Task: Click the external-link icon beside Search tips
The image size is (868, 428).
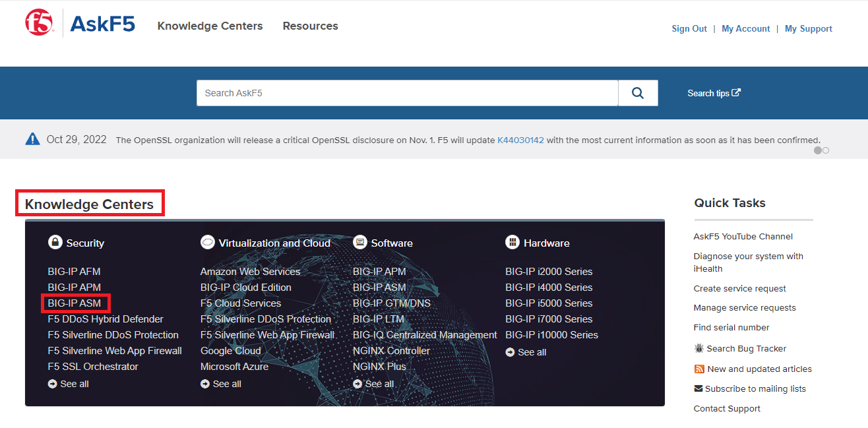Action: [x=736, y=93]
